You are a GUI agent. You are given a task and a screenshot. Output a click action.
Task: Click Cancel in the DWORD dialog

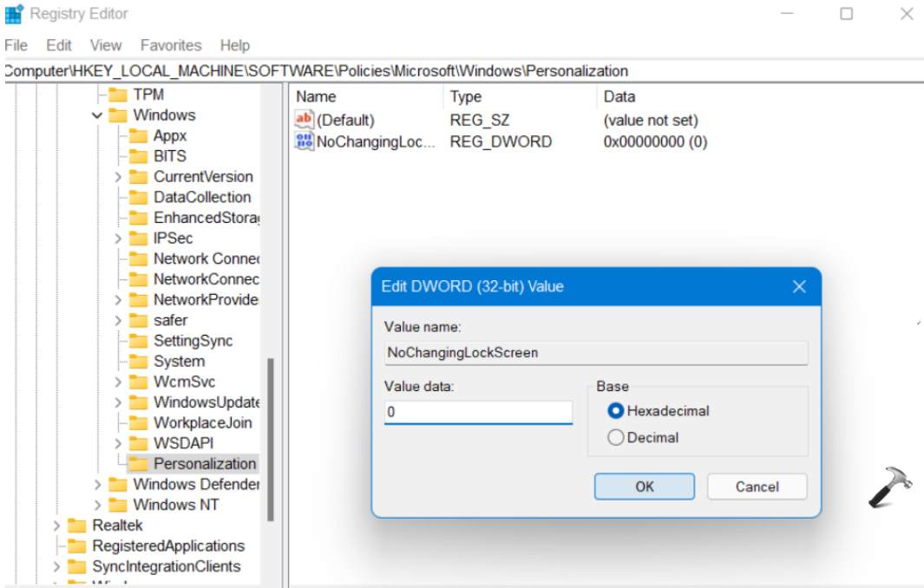point(757,487)
